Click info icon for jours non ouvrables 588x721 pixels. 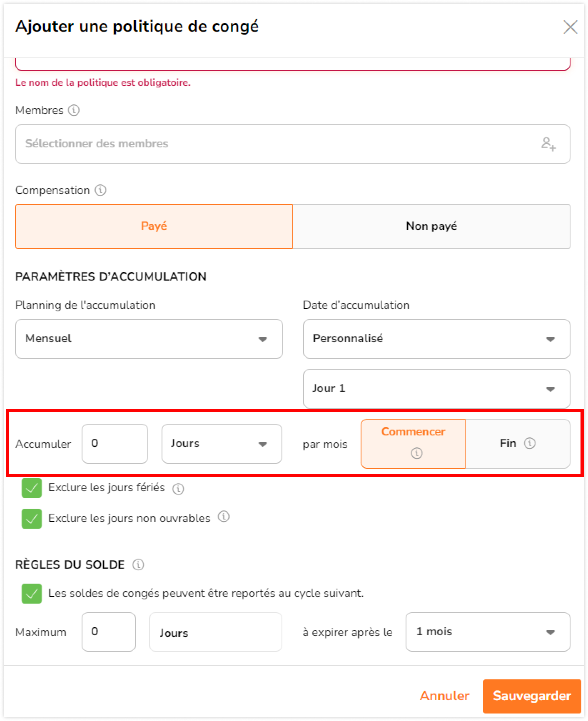point(224,517)
